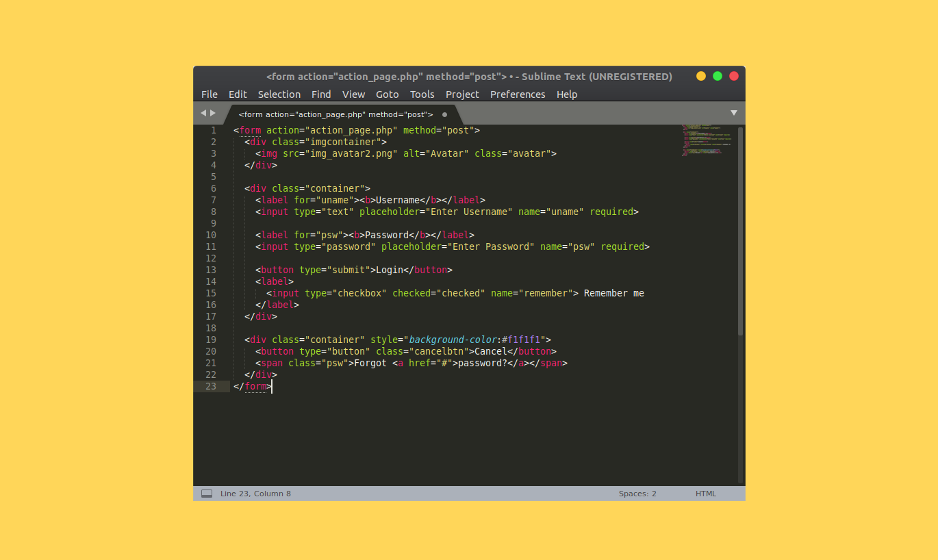
Task: Click line number 19 in gutter
Action: (211, 340)
